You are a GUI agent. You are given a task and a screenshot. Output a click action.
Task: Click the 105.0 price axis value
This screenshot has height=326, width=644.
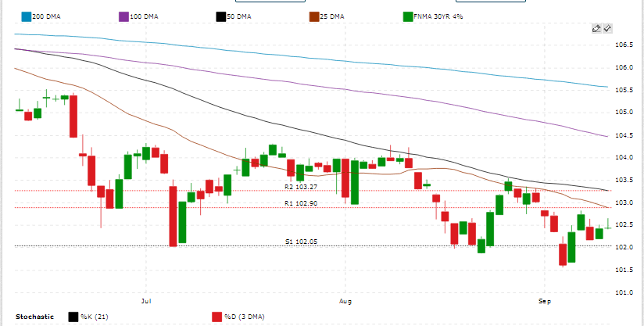click(624, 112)
